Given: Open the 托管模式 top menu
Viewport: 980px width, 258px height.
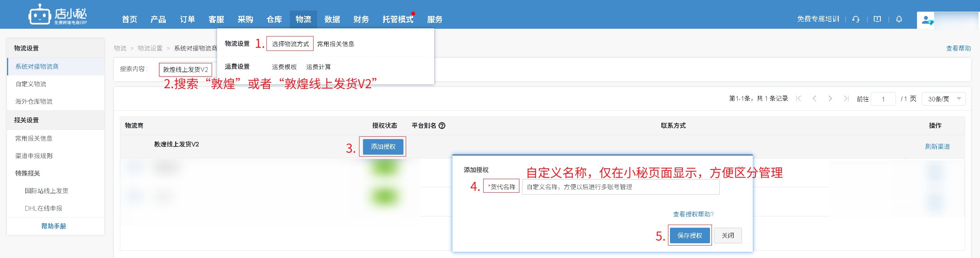Looking at the screenshot, I should 398,19.
